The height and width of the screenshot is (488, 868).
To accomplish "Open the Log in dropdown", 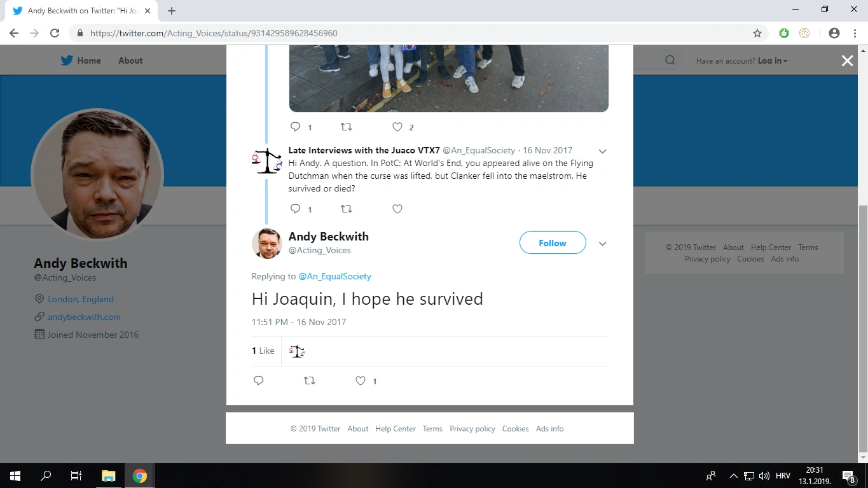I will click(773, 60).
